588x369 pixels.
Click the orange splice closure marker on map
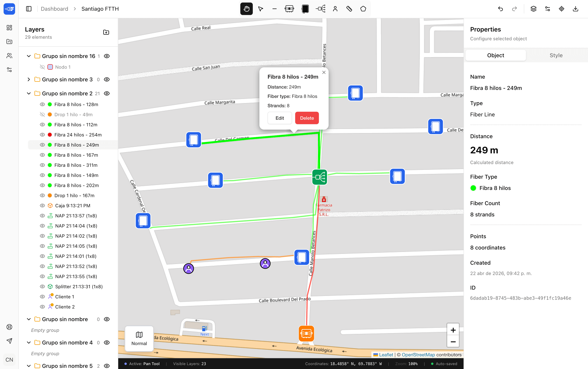click(x=306, y=333)
